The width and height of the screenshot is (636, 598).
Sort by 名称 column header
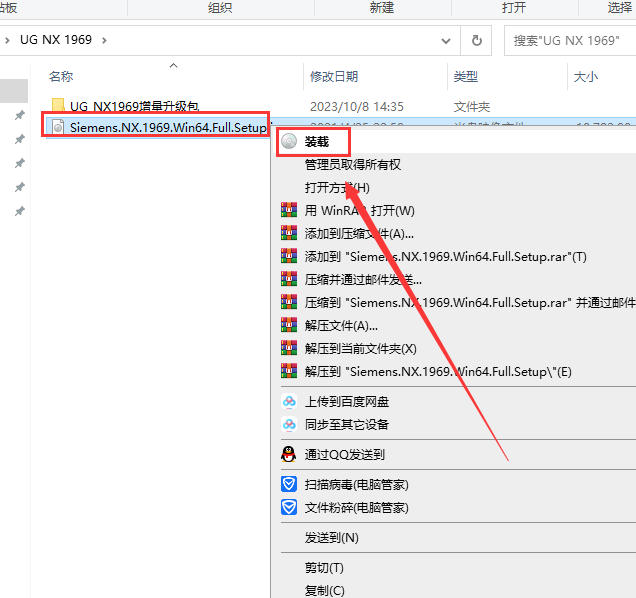[x=61, y=76]
